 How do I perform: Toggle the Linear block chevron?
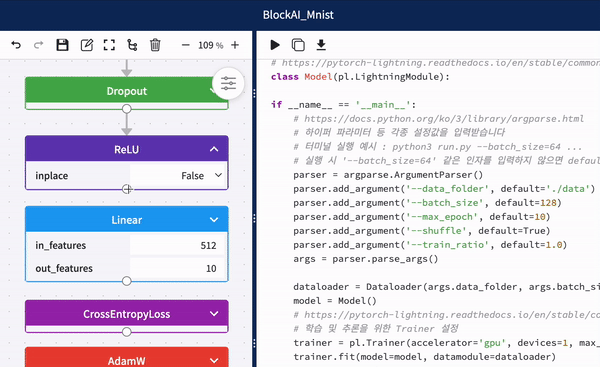coord(214,220)
